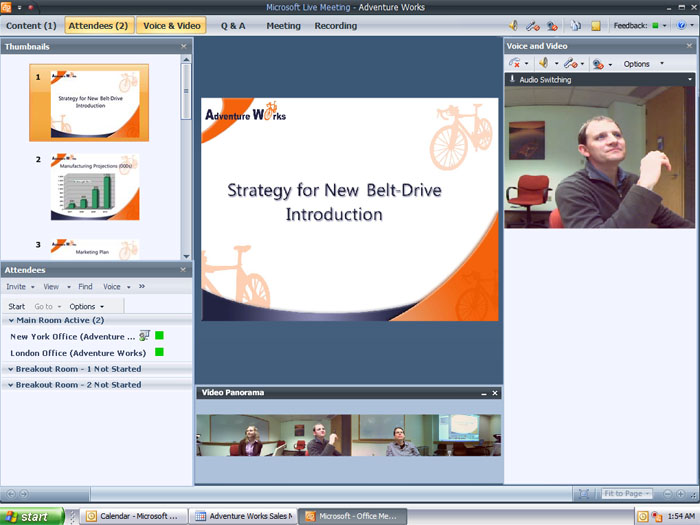Close the Voice and Video pane
Screen dimensions: 700x525
[x=689, y=46]
